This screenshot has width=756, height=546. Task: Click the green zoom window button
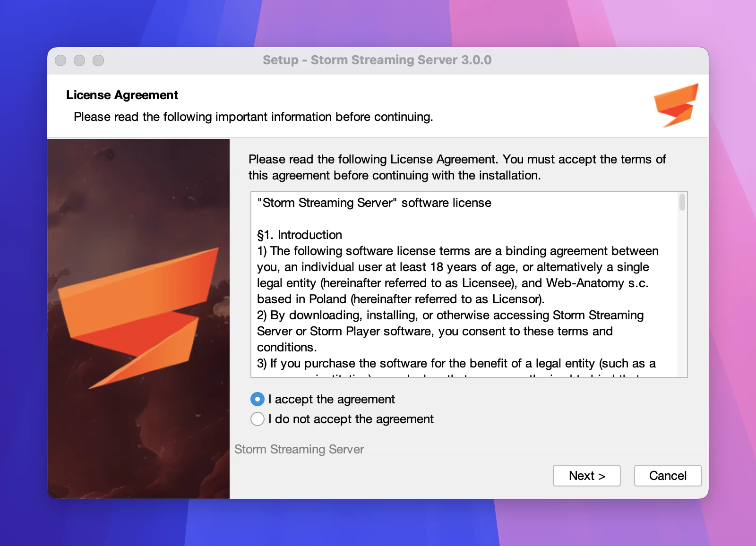(98, 60)
